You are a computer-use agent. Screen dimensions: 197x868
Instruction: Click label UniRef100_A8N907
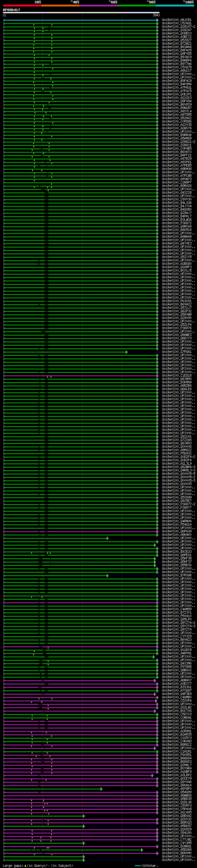pos(177,680)
